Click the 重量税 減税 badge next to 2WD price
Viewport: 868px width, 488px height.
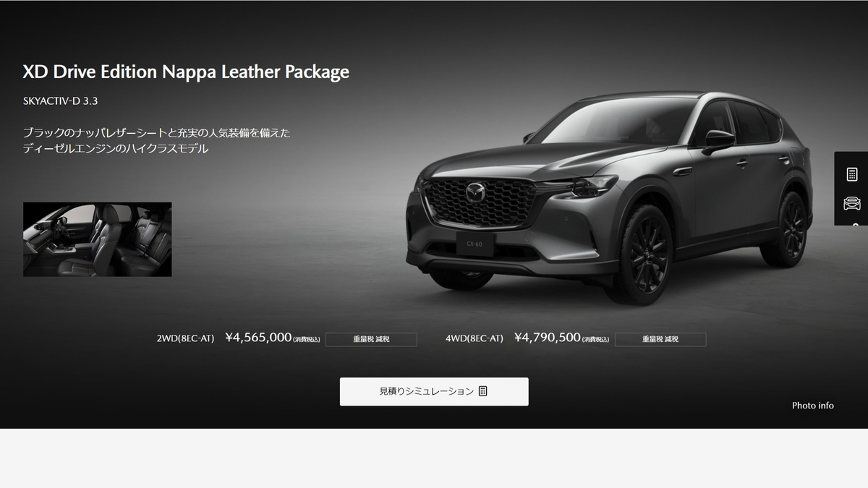(x=371, y=339)
